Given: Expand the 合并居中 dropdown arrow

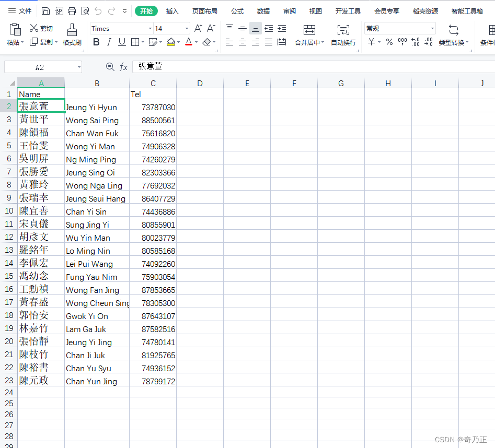Looking at the screenshot, I should [323, 42].
